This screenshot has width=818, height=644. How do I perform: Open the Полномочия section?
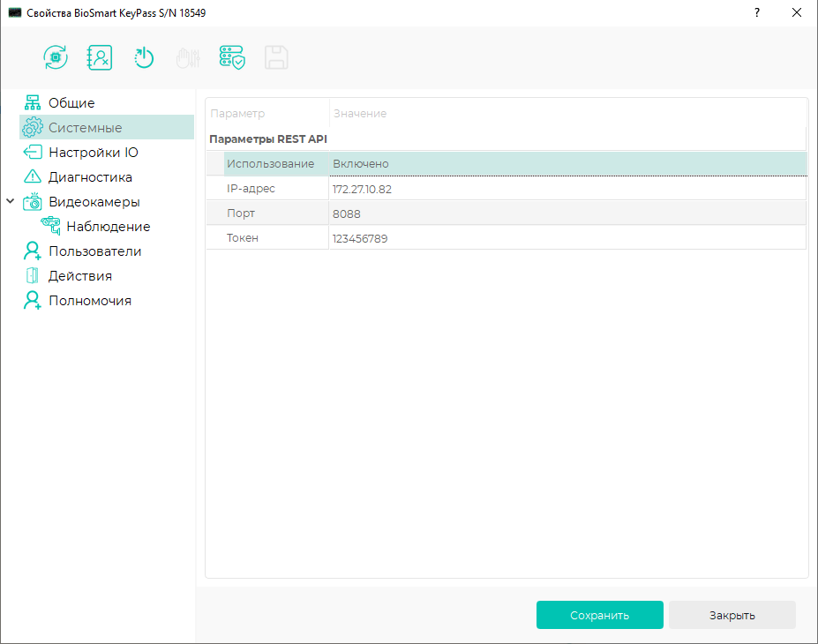point(90,301)
